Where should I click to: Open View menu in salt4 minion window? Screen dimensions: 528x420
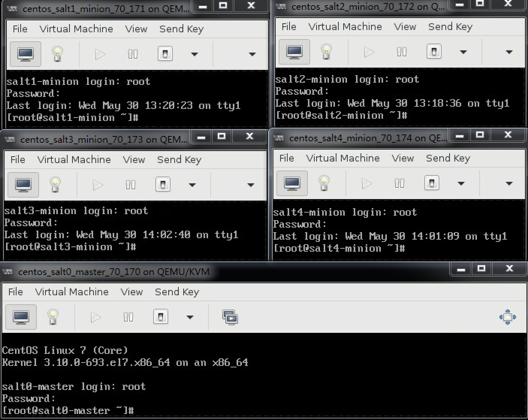coord(403,158)
